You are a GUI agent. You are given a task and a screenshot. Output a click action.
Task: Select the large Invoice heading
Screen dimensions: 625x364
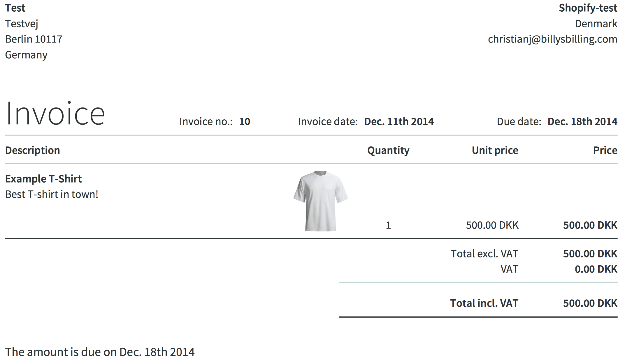point(55,114)
